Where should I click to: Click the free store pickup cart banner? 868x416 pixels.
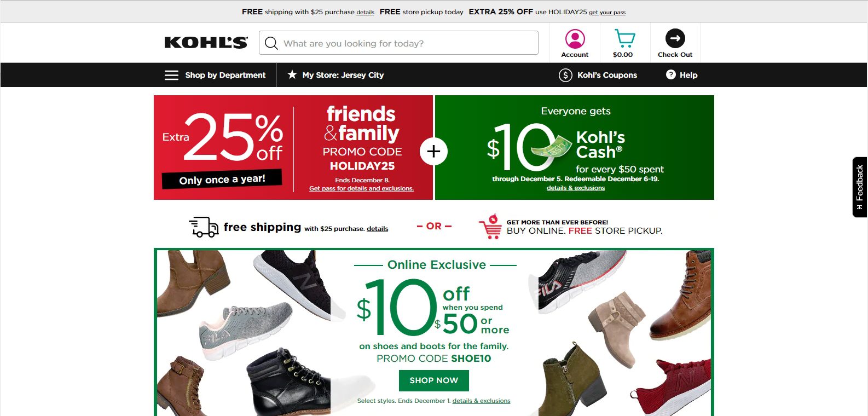point(570,227)
